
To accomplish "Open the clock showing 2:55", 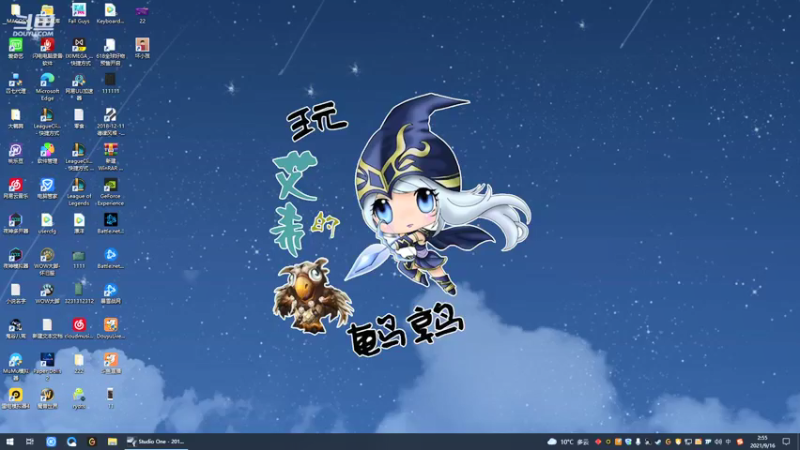I will [762, 442].
